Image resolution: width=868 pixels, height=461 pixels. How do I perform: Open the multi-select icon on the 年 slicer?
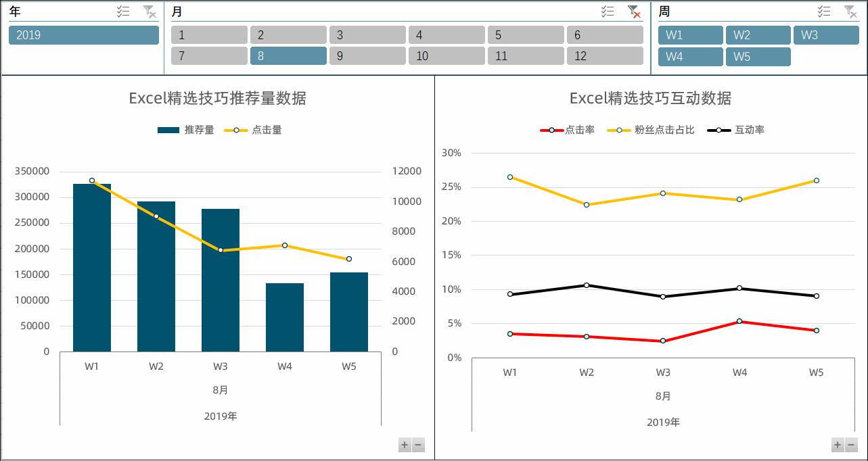(x=123, y=11)
